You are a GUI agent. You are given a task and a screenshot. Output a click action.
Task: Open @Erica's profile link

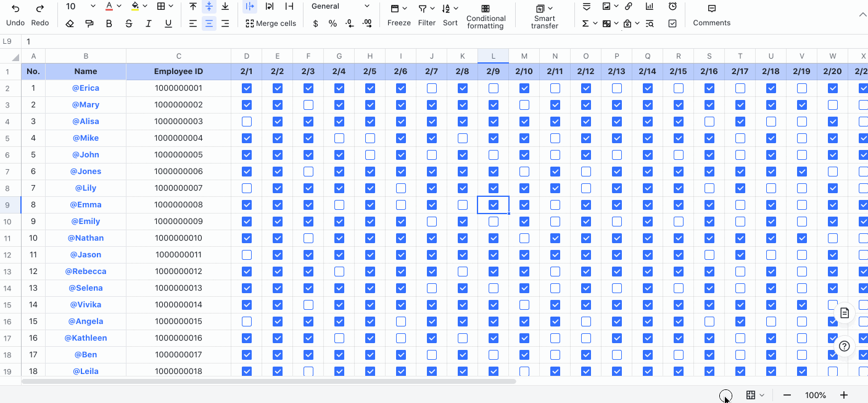click(86, 88)
